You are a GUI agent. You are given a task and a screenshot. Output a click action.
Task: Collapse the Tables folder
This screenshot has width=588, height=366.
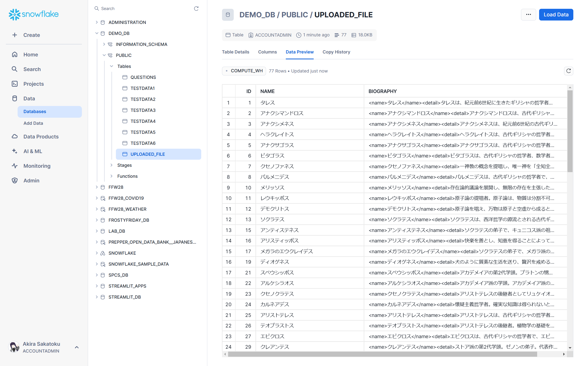pos(112,66)
